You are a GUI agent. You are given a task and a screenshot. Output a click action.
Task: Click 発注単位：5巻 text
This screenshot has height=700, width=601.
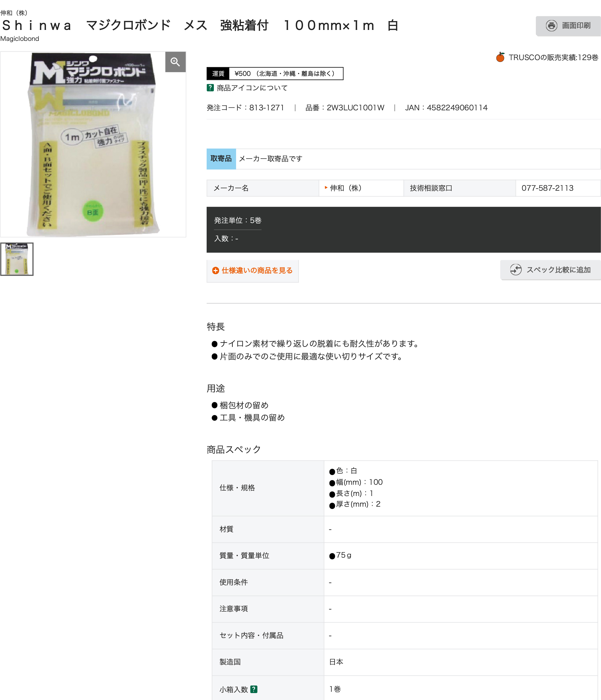[238, 220]
